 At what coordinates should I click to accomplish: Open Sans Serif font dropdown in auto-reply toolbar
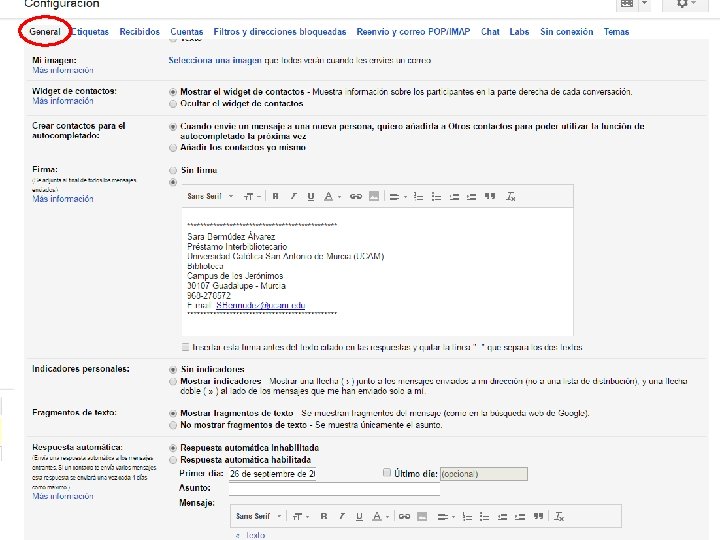(x=259, y=517)
